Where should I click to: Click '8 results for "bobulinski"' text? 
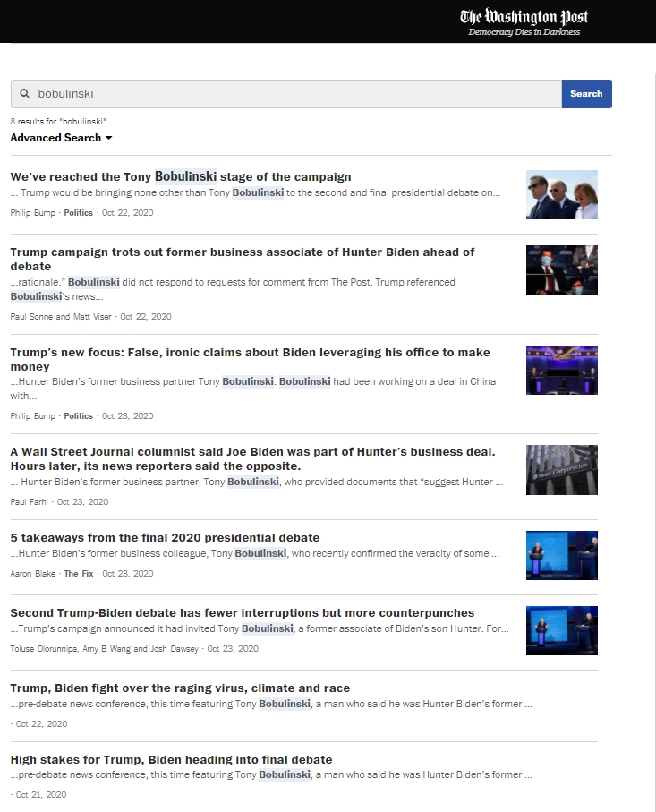click(58, 121)
